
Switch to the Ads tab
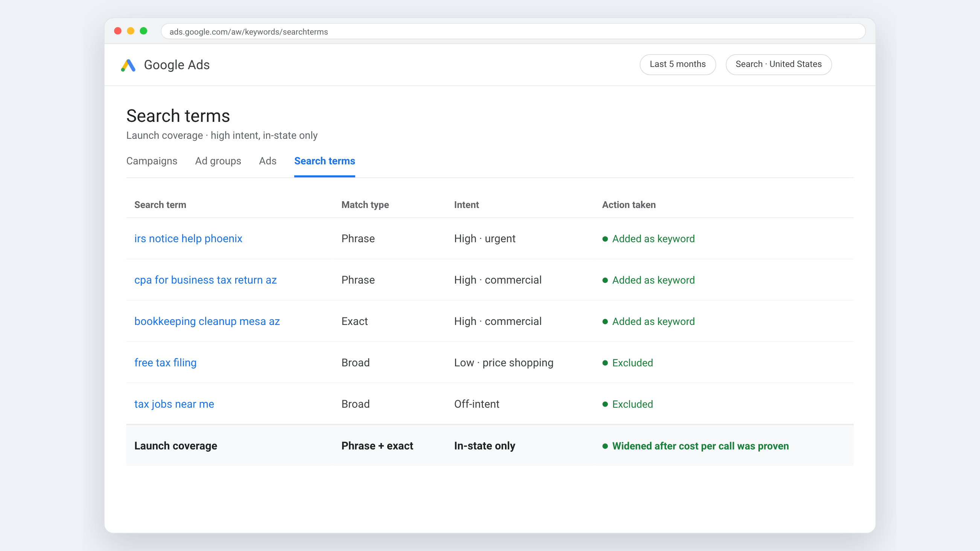pyautogui.click(x=268, y=161)
